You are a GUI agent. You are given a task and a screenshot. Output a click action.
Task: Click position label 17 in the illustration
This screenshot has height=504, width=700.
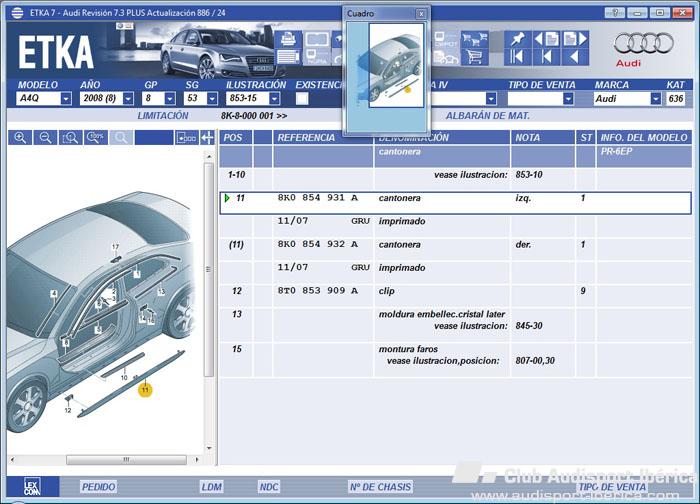115,246
